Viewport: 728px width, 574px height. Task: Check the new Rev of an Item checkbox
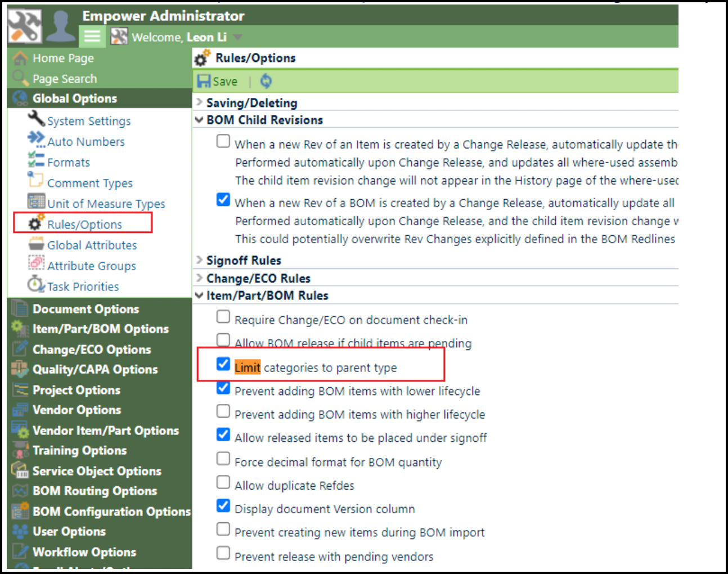pos(223,141)
